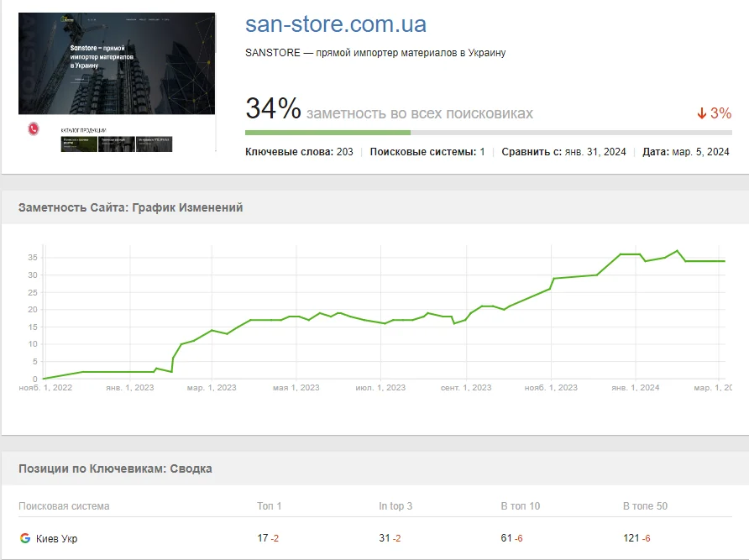Click the green visibility progress bar

pos(327,133)
